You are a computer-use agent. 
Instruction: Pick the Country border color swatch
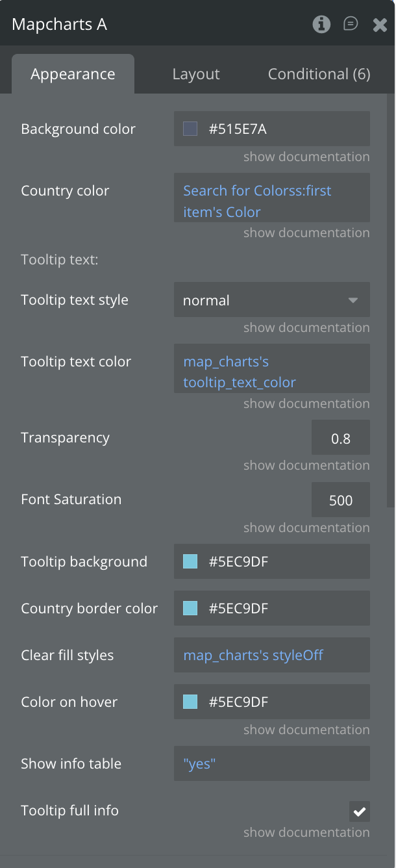pyautogui.click(x=190, y=608)
